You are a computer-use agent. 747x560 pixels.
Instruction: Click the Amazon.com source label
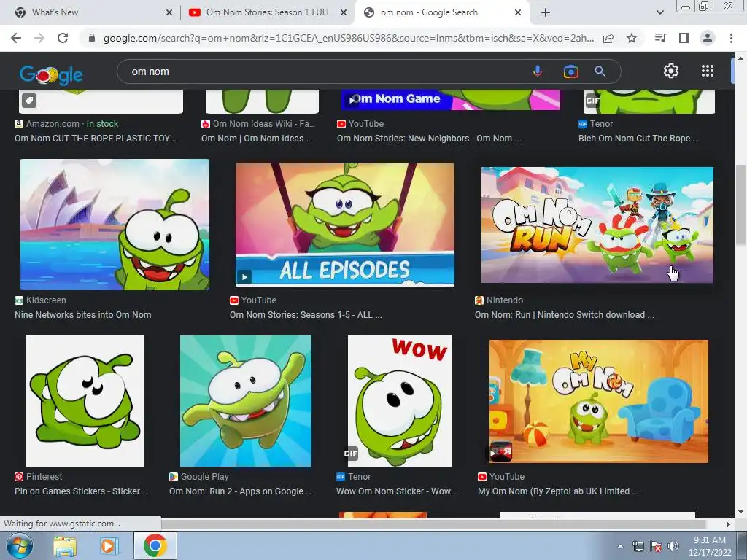53,124
